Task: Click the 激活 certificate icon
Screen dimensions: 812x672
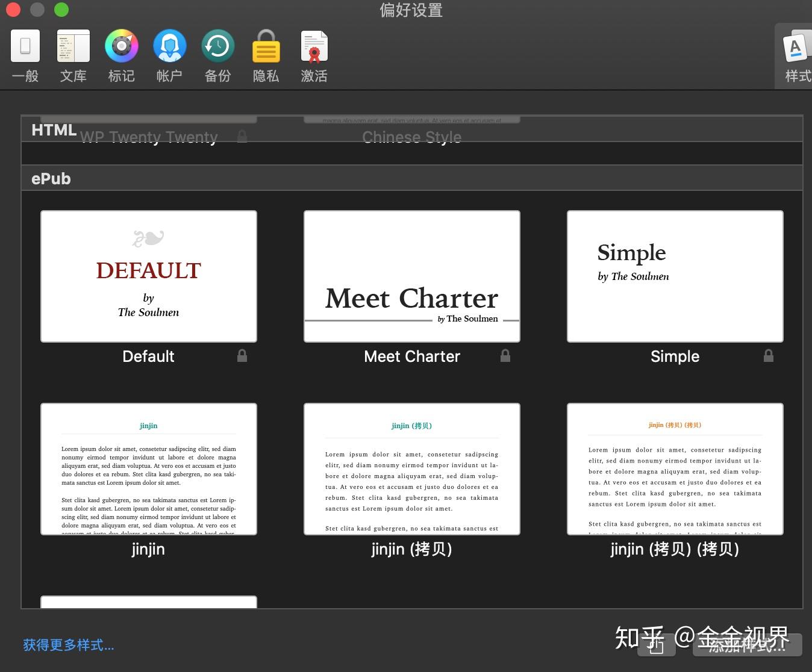Action: click(x=314, y=46)
